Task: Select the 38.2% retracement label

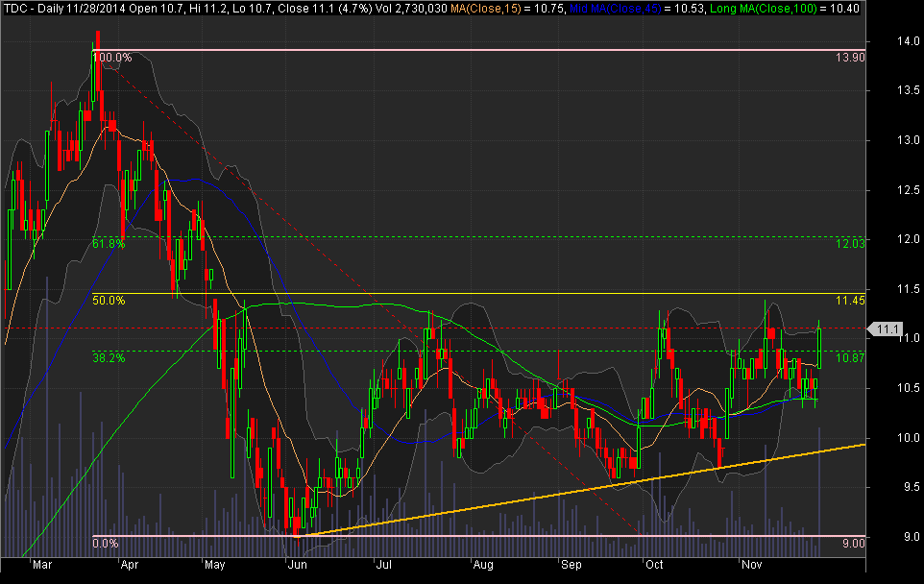Action: [x=109, y=357]
